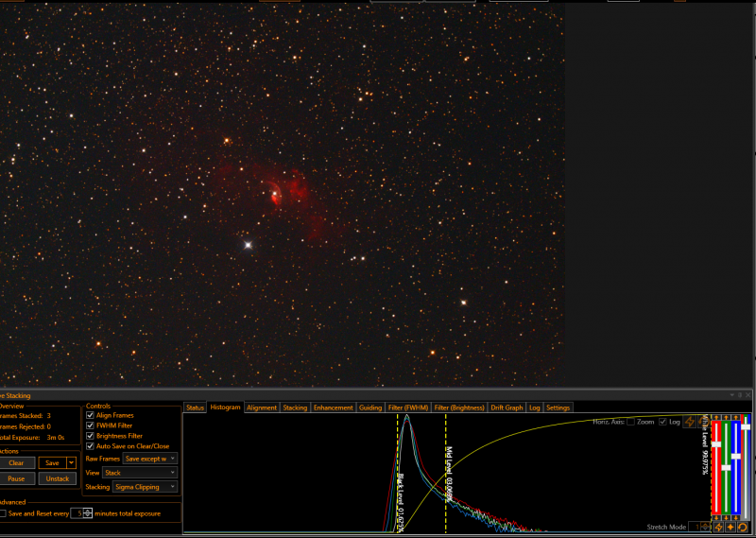This screenshot has width=756, height=538.
Task: Switch to the Enhancement tab
Action: 334,408
